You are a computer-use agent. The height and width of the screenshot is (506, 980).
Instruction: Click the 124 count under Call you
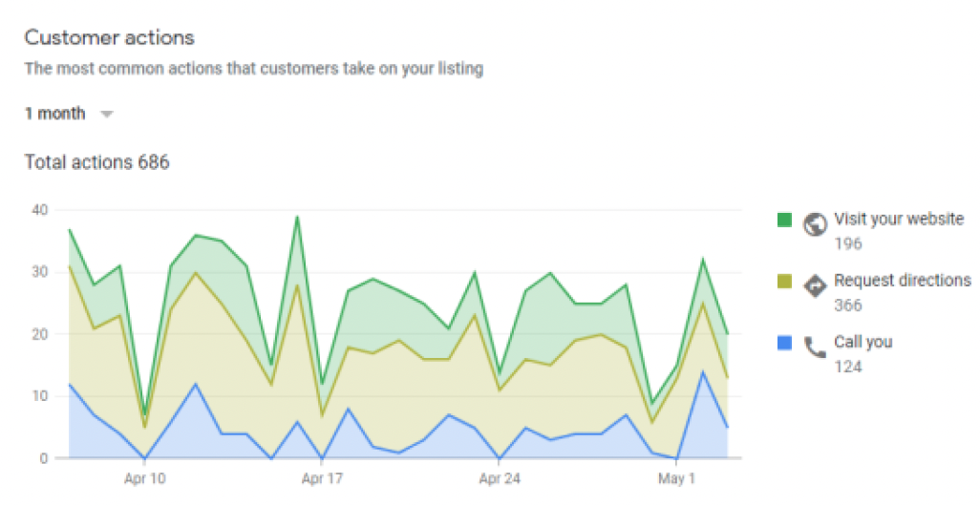point(848,367)
